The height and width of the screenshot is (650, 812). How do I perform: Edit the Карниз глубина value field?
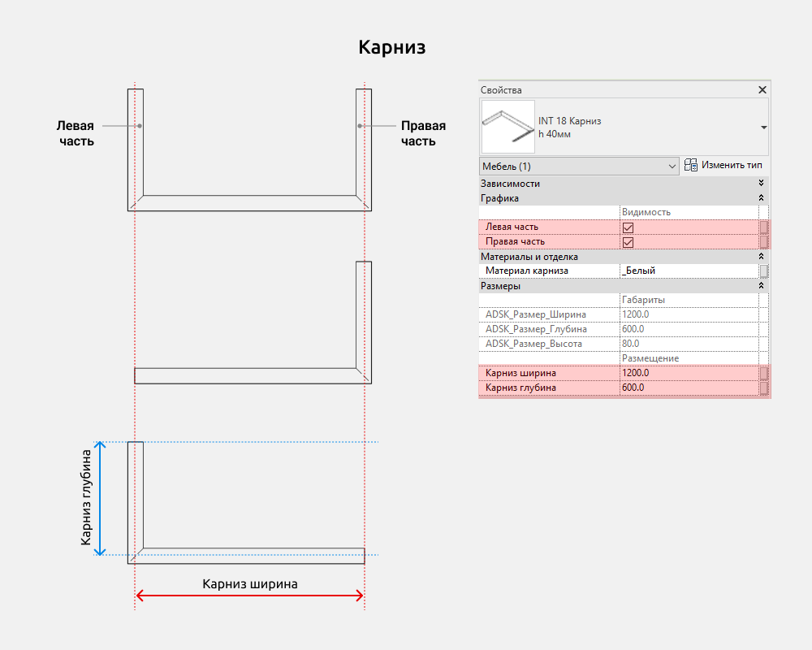(689, 388)
